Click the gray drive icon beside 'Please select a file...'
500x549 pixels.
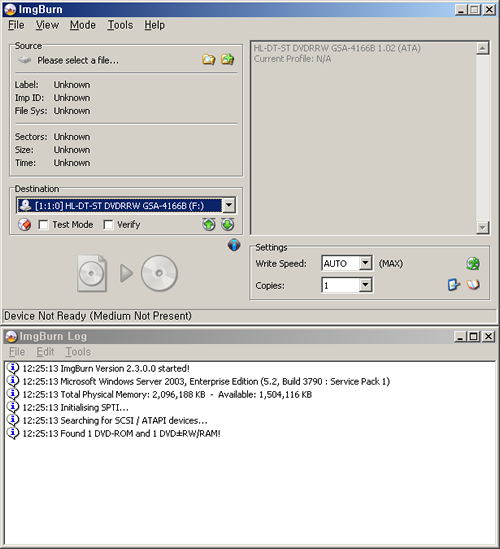pyautogui.click(x=25, y=60)
